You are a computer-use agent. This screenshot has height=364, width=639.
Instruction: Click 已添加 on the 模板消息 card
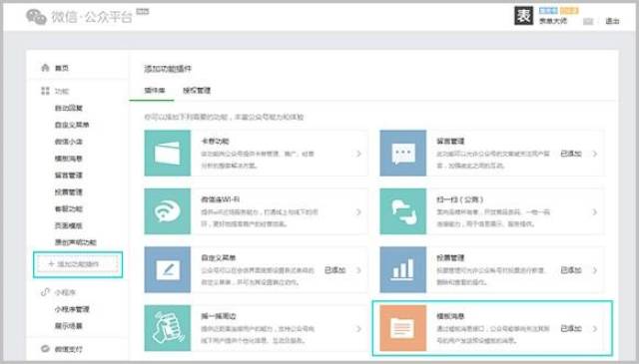tap(571, 328)
